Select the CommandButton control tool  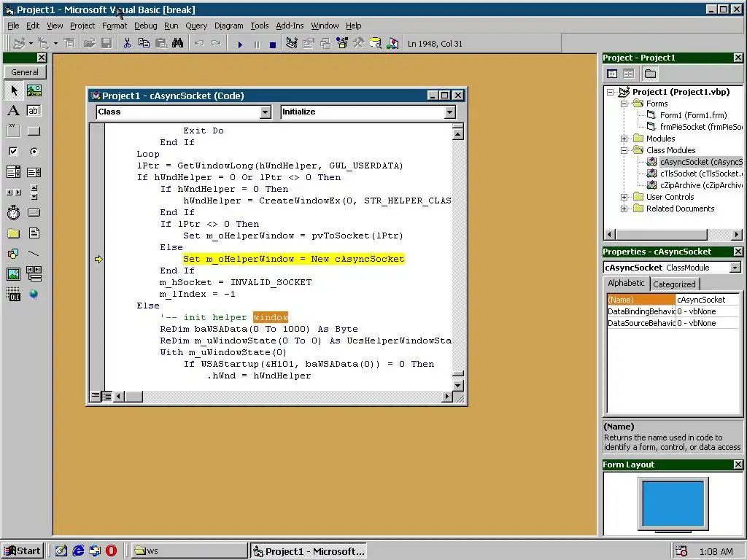[x=34, y=131]
